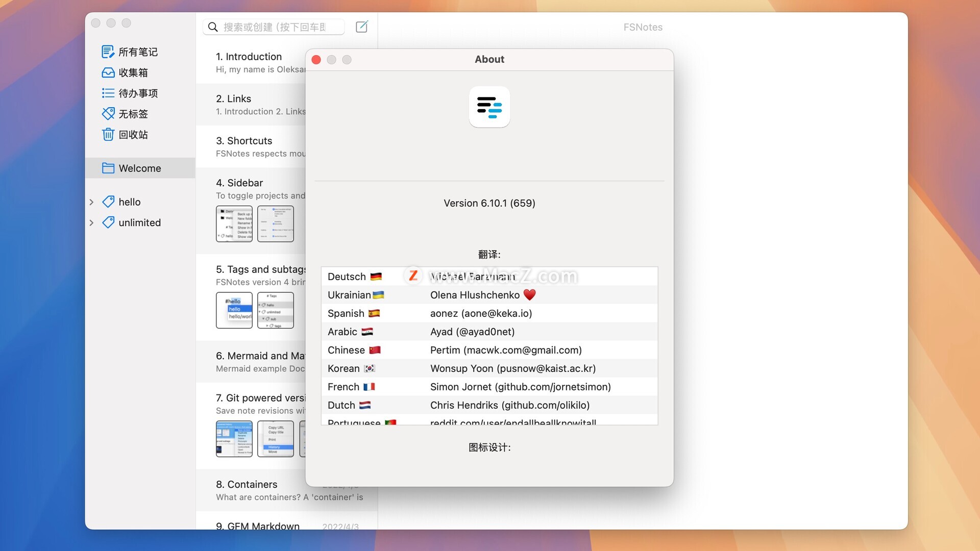
Task: Click the Welcome folder icon
Action: [108, 168]
